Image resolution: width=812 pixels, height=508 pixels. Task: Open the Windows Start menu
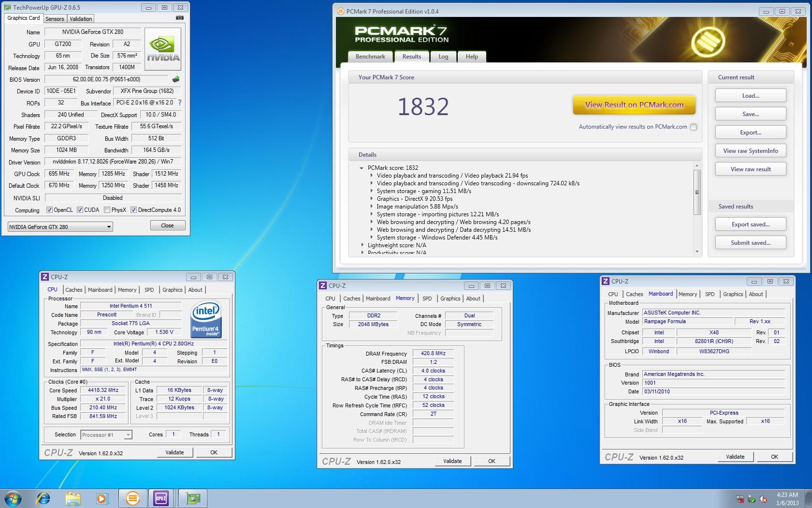click(13, 498)
